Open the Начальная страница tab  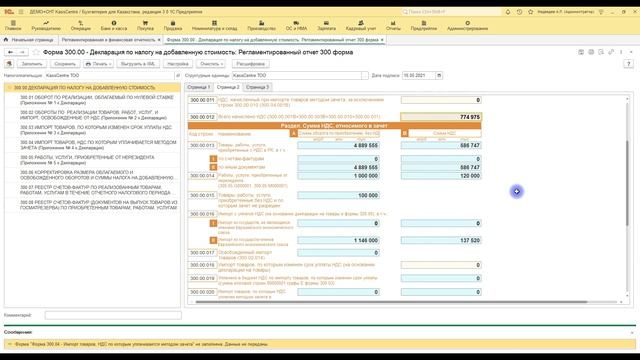click(x=29, y=40)
